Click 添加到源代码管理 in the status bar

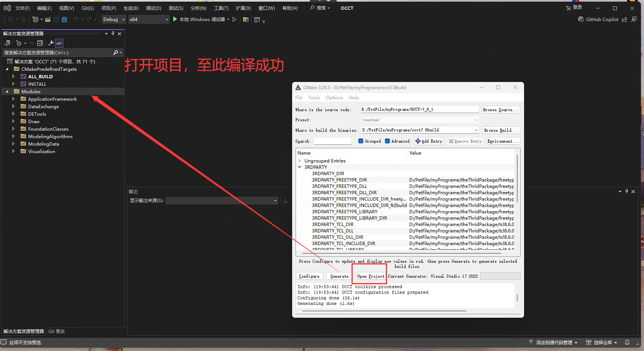coord(554,343)
